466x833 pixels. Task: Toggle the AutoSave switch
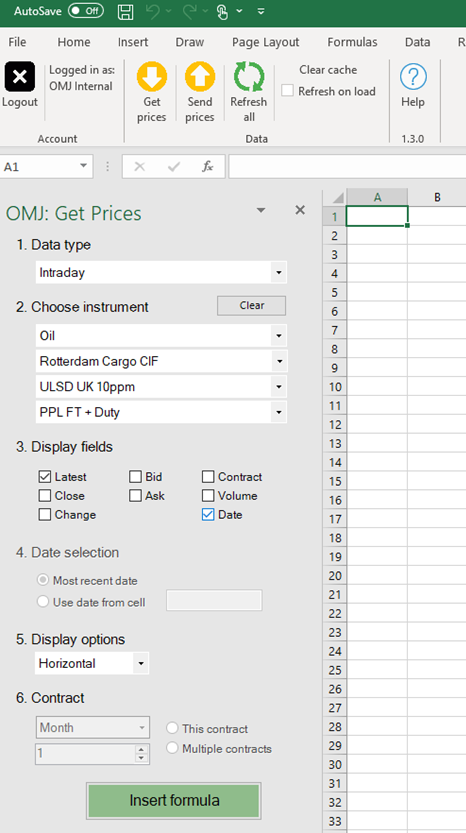[x=86, y=11]
